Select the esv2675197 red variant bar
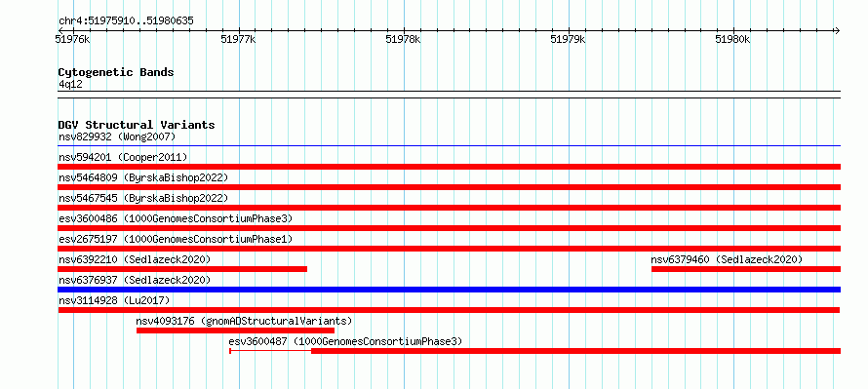Viewport: 868px width, 389px height. [x=449, y=249]
